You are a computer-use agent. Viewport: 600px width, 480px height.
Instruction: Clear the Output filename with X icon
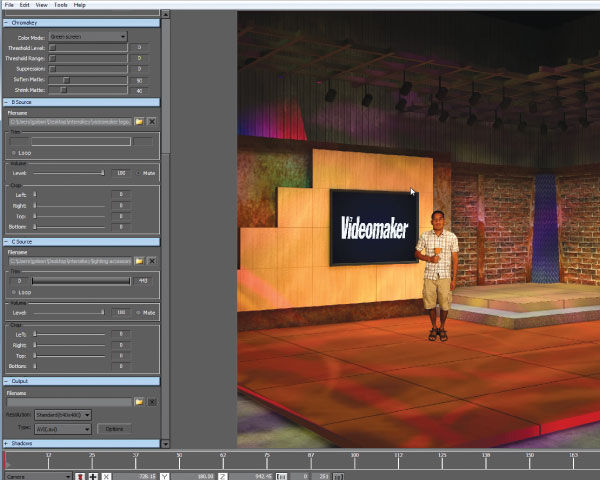tap(152, 402)
